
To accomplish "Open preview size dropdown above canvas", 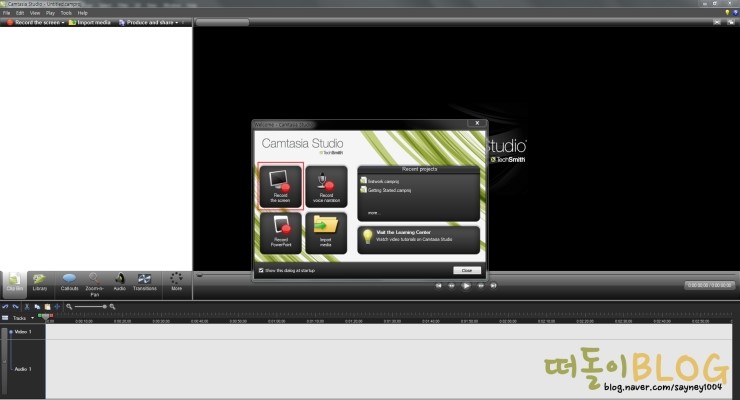I will (222, 22).
